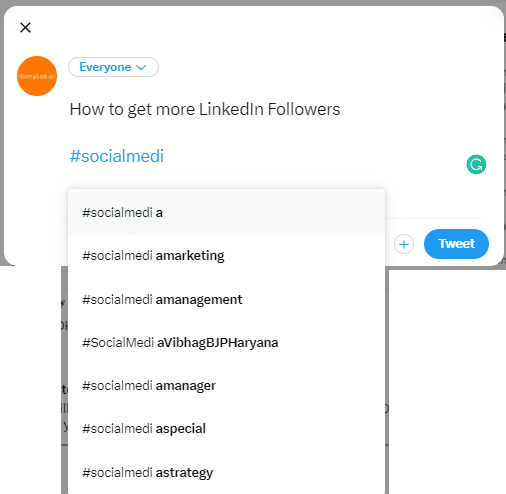Choose the #socialmediamanager hashtag
Screen dimensions: 506x494
point(226,386)
